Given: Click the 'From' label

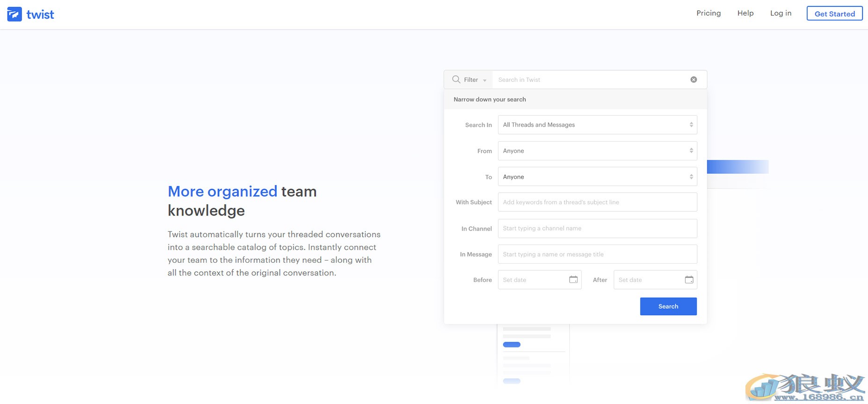Looking at the screenshot, I should pyautogui.click(x=485, y=151).
